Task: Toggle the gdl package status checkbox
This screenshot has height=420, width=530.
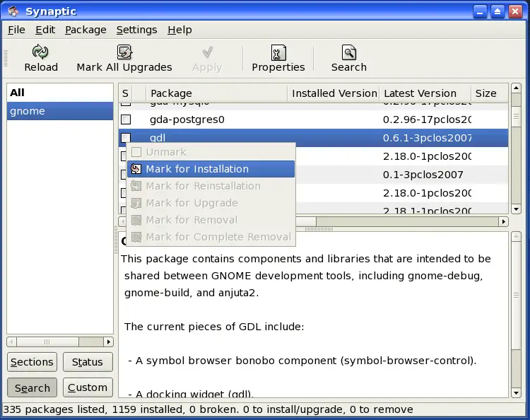Action: coord(126,137)
